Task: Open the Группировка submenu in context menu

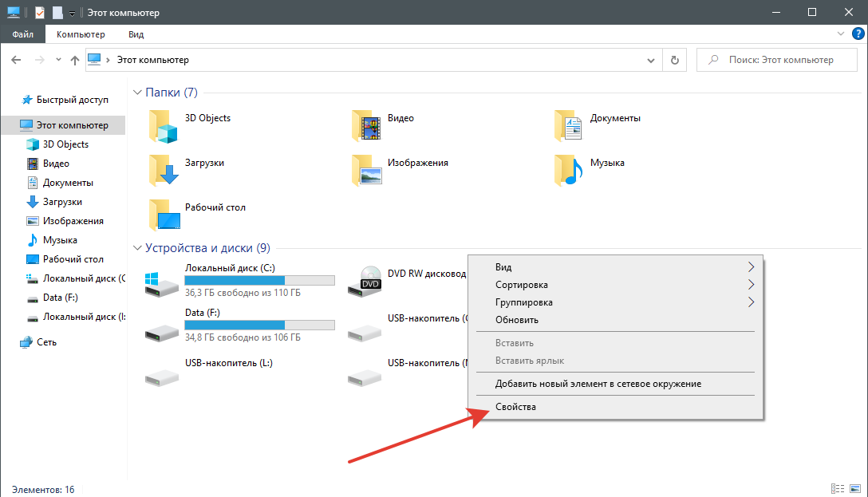Action: 616,302
